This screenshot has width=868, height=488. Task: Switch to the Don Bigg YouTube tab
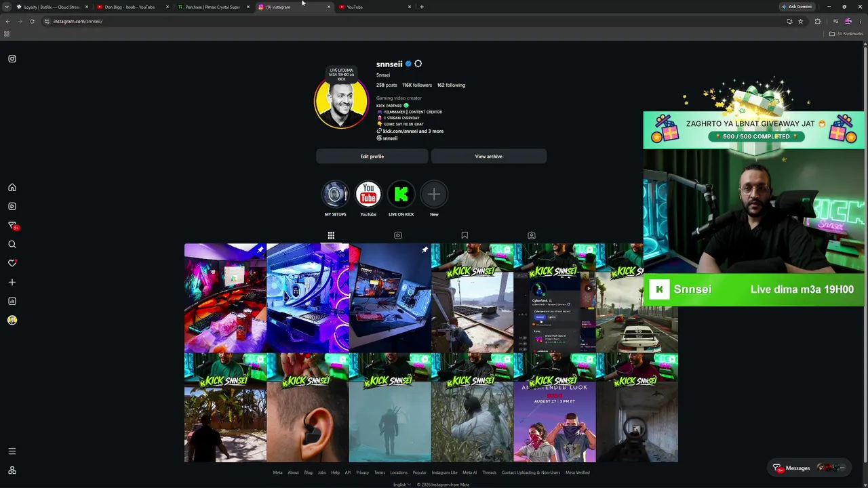tap(132, 7)
